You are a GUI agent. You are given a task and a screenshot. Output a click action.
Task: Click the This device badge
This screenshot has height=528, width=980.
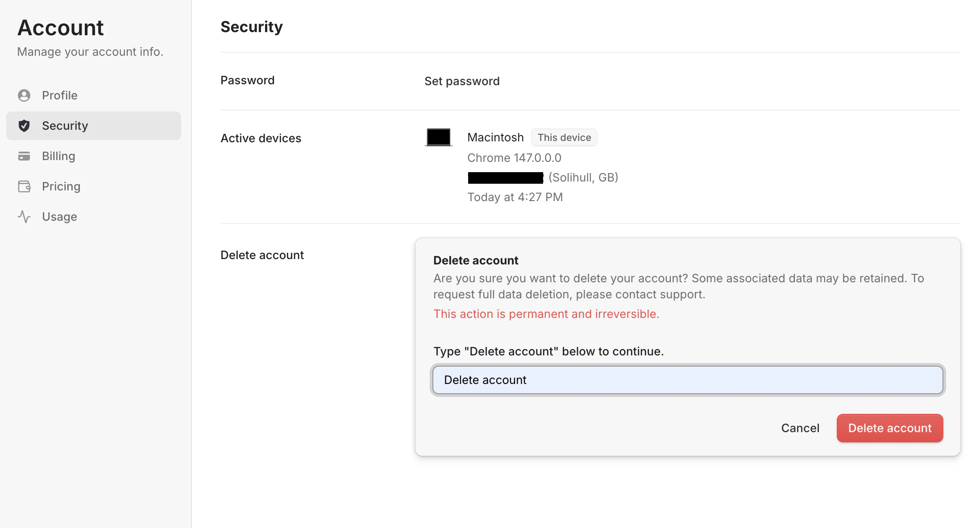[x=564, y=137]
